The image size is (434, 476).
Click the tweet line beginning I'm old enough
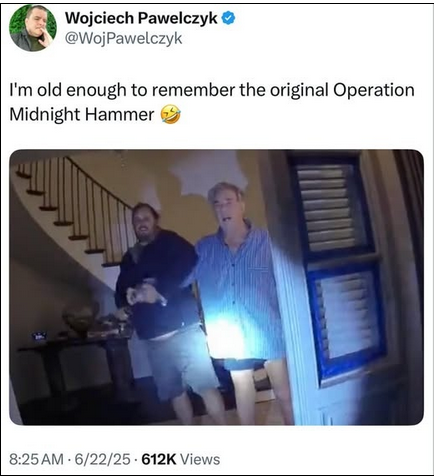pyautogui.click(x=212, y=91)
